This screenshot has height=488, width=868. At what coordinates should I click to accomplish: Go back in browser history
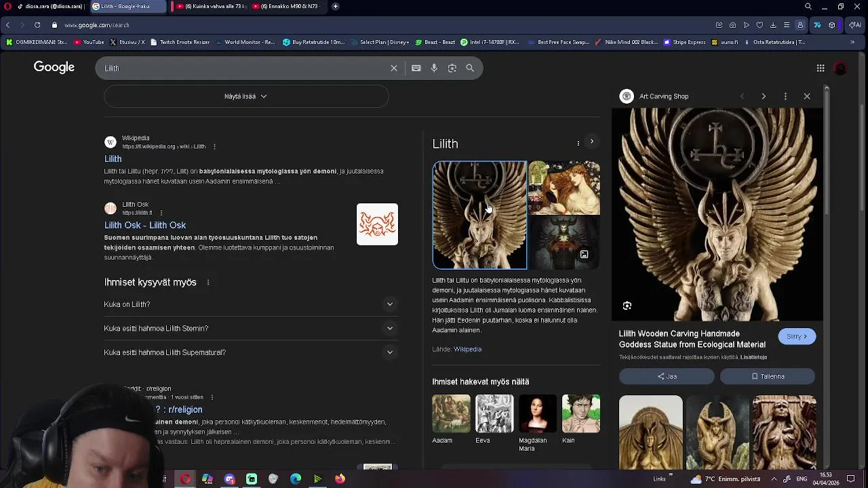click(x=8, y=25)
